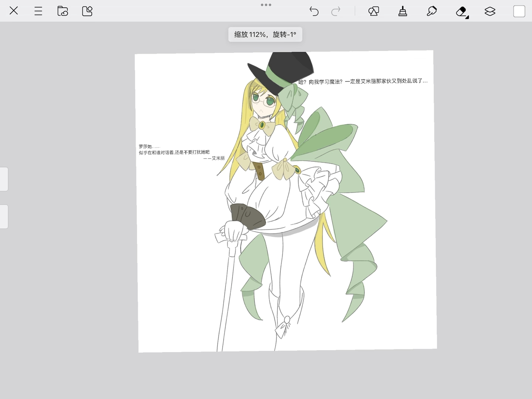Tap the three-dot multitasking handle
Screen dimensions: 532x399
[x=266, y=5]
